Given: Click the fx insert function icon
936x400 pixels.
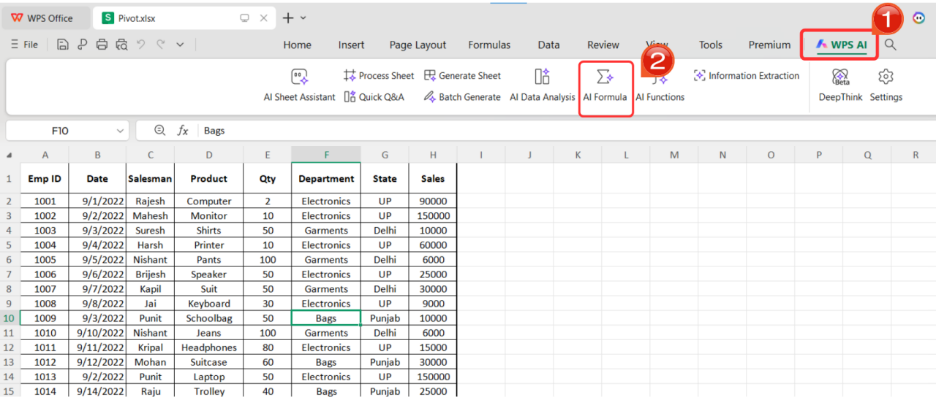Looking at the screenshot, I should point(183,130).
